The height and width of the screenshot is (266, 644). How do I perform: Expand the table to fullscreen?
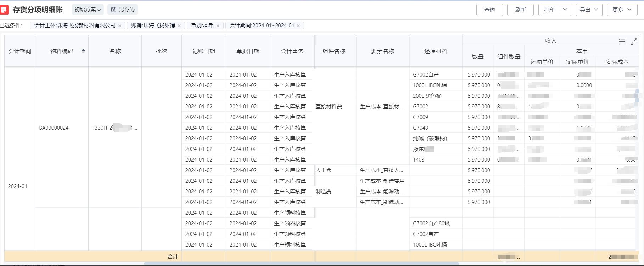pos(634,41)
